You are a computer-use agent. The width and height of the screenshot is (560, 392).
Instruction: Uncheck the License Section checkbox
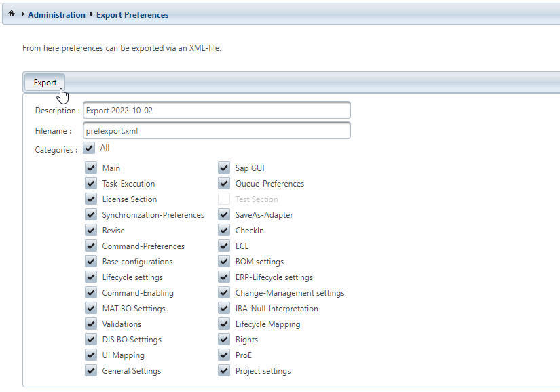point(91,199)
